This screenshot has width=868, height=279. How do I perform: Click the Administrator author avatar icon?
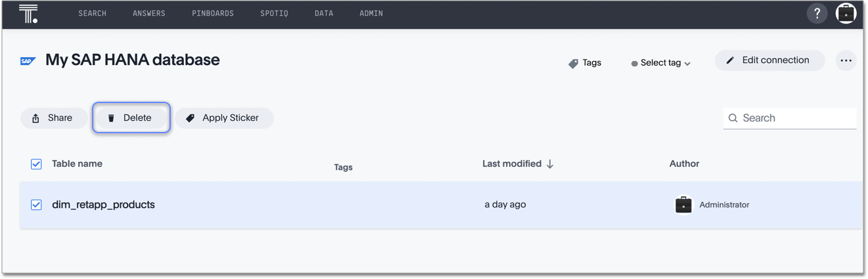683,205
